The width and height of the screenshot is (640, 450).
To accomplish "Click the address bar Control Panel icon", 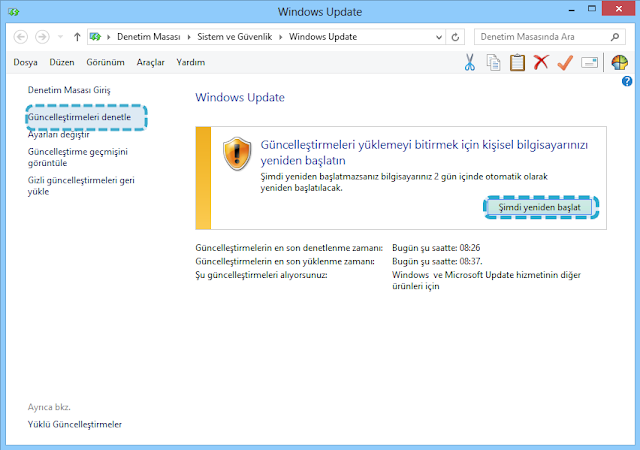I will click(x=96, y=37).
